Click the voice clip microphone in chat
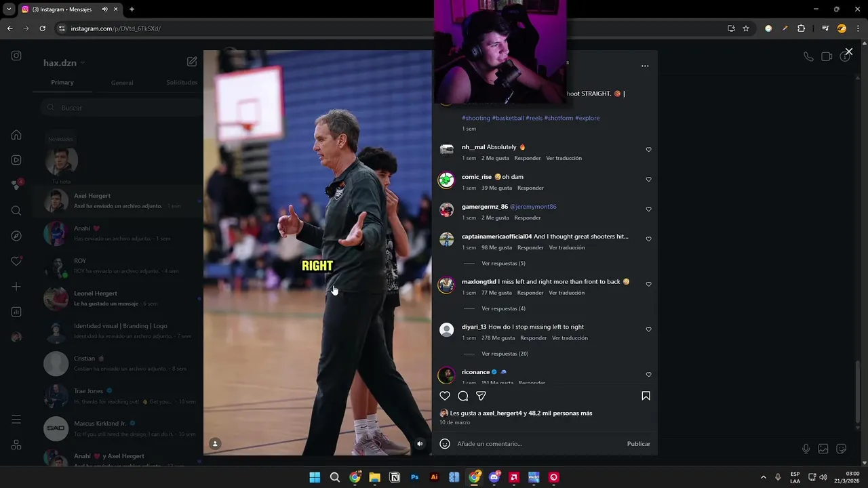 tap(806, 449)
